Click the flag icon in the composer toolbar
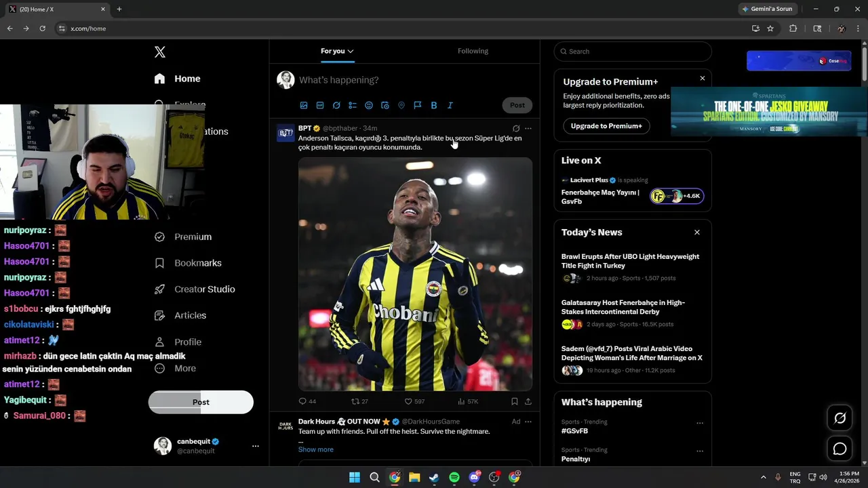 [x=418, y=105]
